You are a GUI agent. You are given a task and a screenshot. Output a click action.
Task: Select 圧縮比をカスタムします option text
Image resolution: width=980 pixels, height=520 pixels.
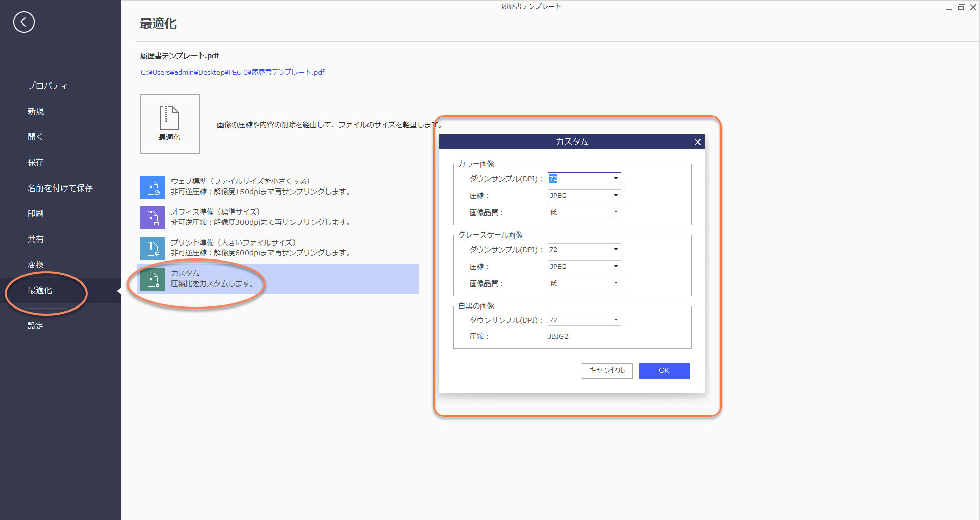pos(212,283)
